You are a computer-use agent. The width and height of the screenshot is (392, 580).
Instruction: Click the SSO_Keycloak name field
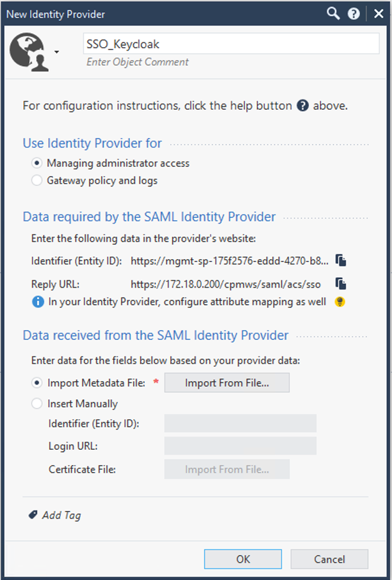[x=231, y=44]
